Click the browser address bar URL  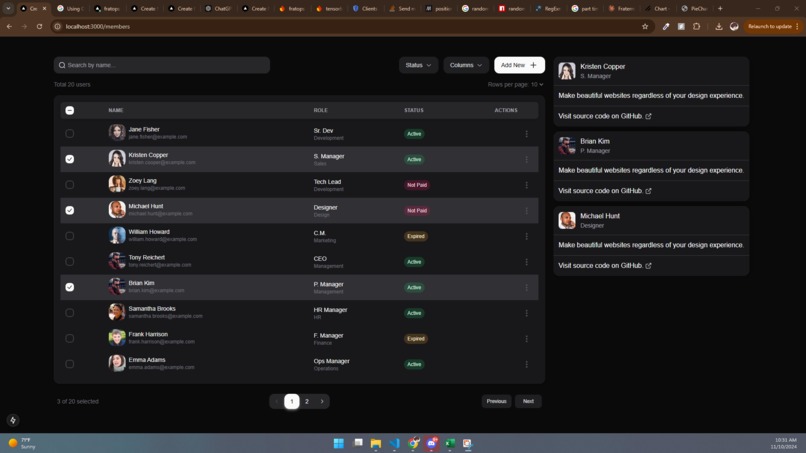98,26
